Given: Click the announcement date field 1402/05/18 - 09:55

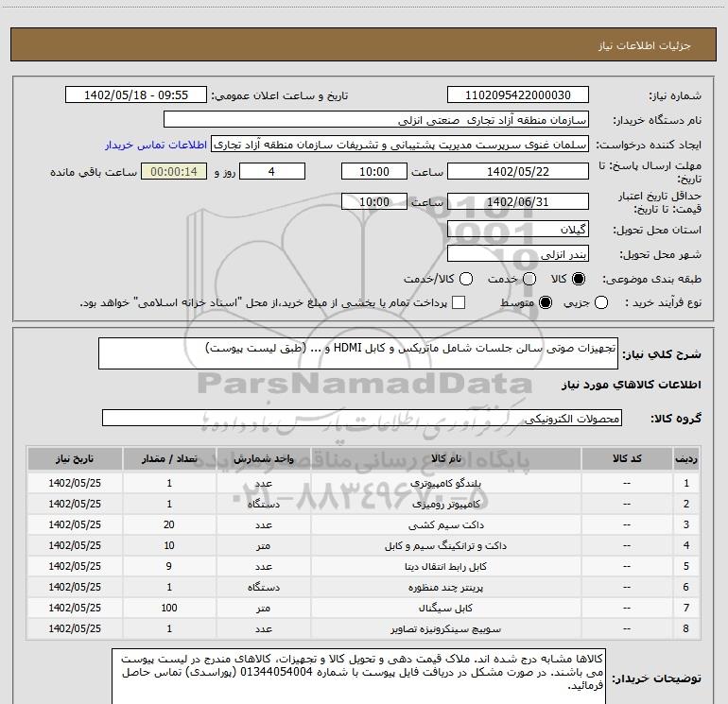Looking at the screenshot, I should (136, 95).
